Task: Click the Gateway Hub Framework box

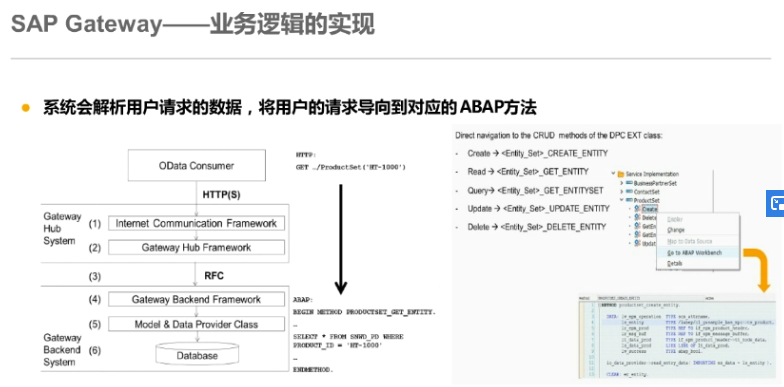Action: click(196, 248)
